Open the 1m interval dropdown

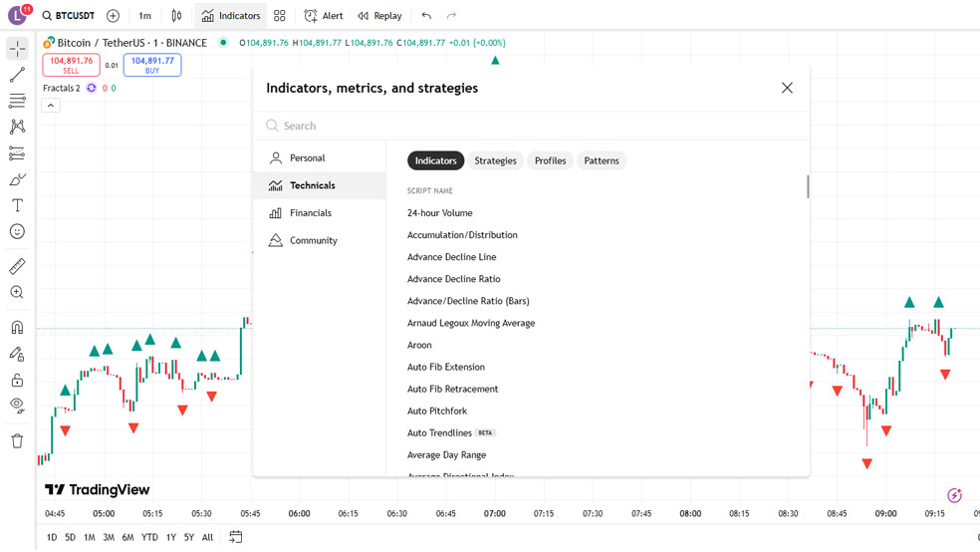tap(145, 16)
